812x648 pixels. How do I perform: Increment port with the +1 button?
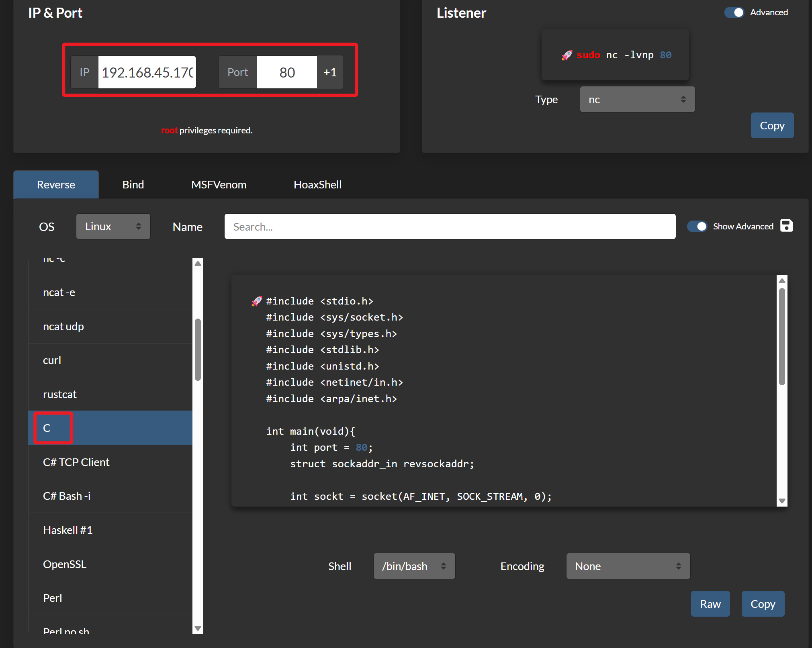pyautogui.click(x=330, y=72)
